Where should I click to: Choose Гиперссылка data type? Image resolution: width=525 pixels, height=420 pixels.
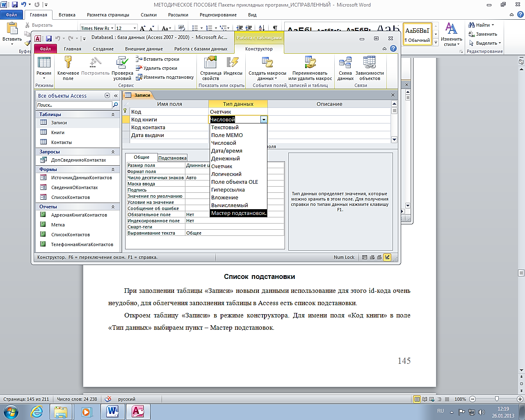click(x=238, y=190)
